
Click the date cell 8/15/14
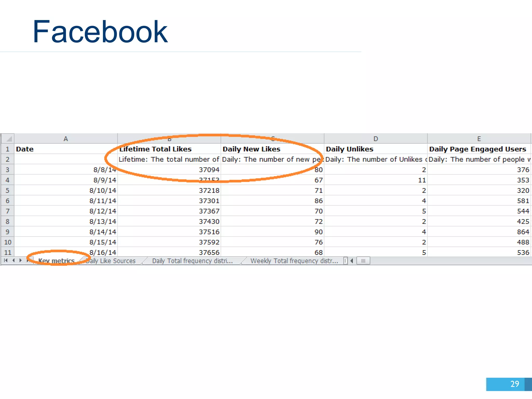pyautogui.click(x=66, y=242)
